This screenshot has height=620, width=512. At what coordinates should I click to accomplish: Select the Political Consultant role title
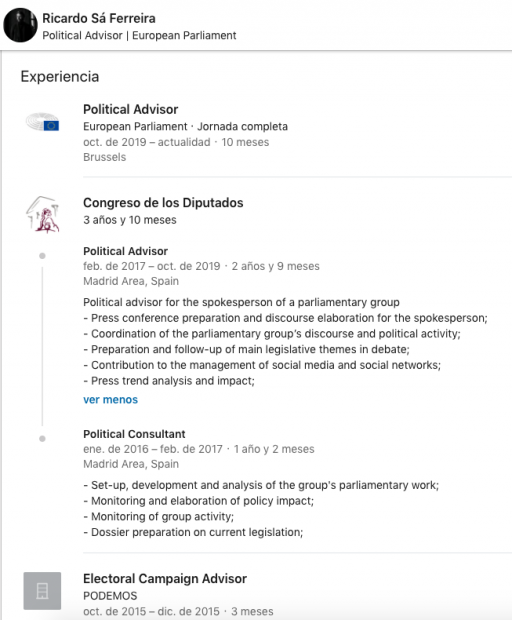[134, 434]
